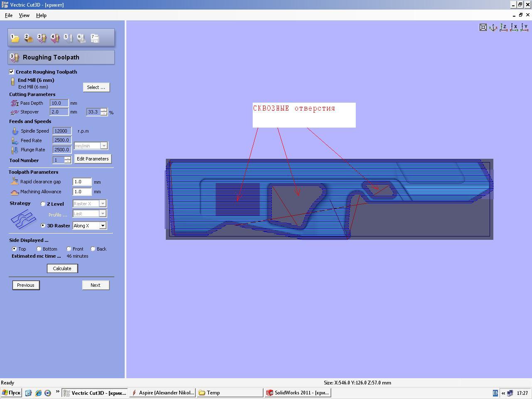This screenshot has height=399, width=532.
Task: Click the End Mill tool icon
Action: [x=13, y=82]
